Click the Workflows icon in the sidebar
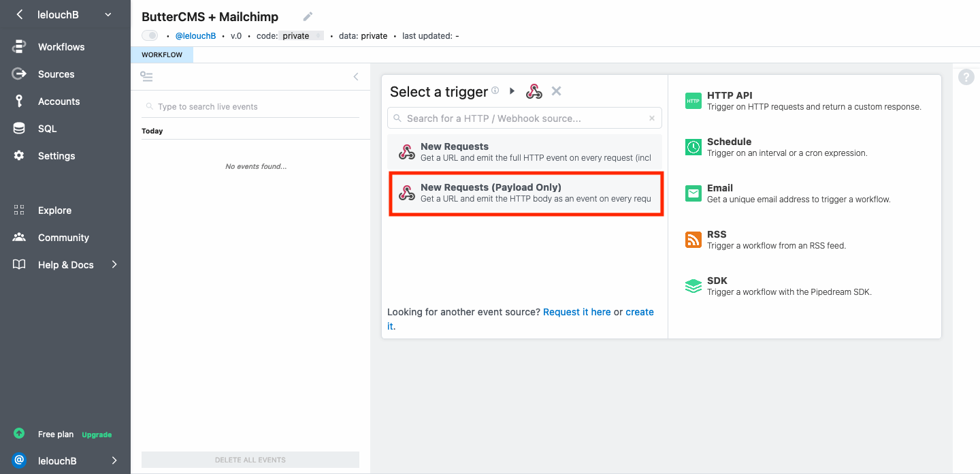The width and height of the screenshot is (980, 474). click(x=19, y=47)
